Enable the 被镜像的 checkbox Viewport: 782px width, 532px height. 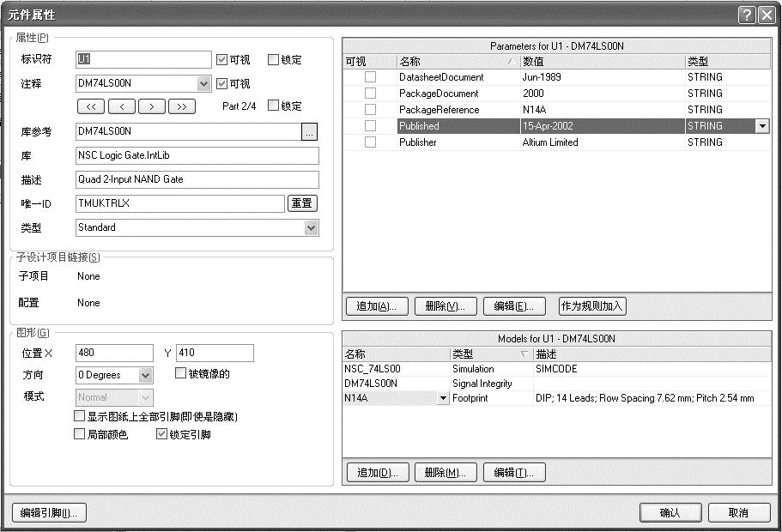pyautogui.click(x=180, y=373)
